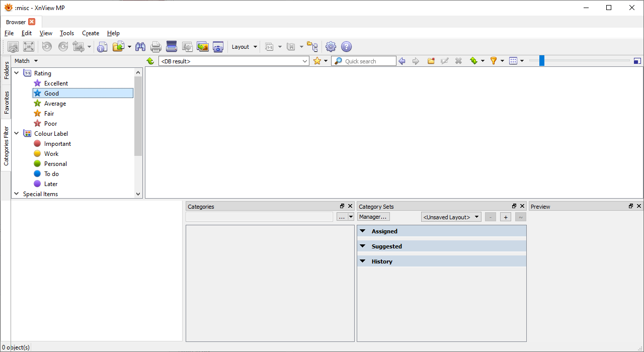Image resolution: width=644 pixels, height=352 pixels.
Task: Open the Settings gear icon
Action: point(331,47)
